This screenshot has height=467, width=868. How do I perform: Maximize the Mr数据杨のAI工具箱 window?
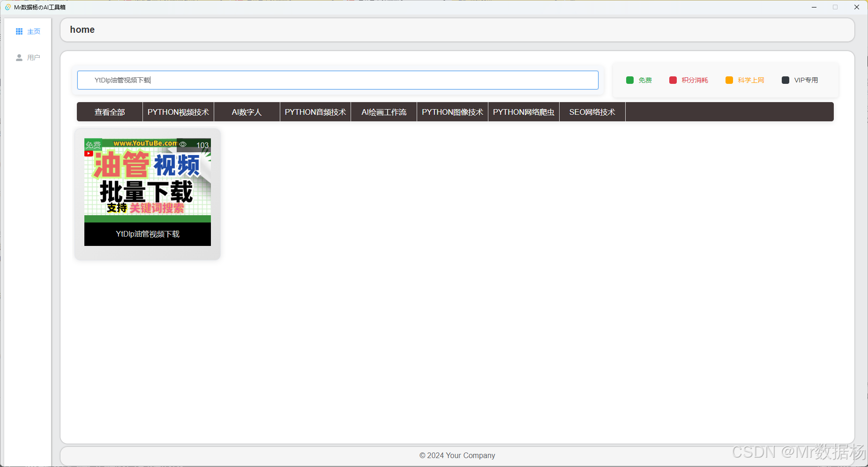(x=835, y=7)
